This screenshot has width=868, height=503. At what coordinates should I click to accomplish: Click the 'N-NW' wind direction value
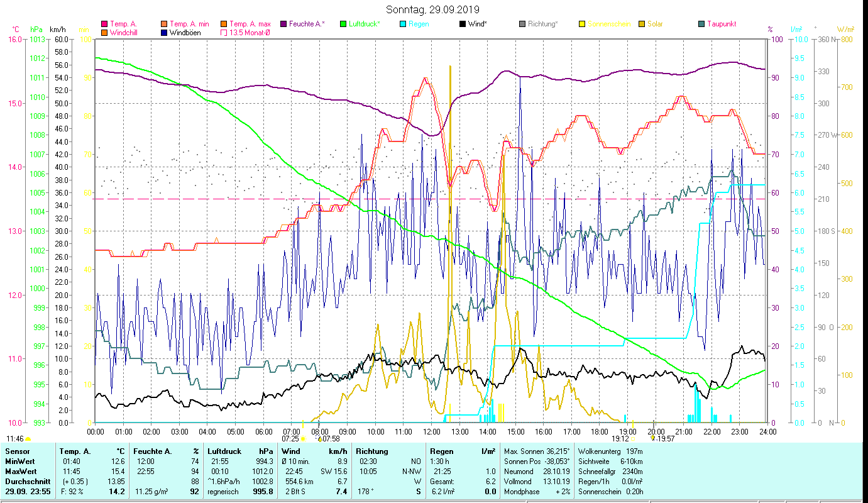[x=412, y=472]
